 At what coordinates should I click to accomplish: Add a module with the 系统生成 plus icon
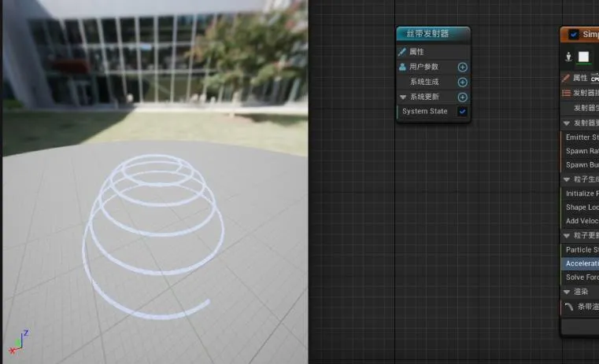click(462, 82)
